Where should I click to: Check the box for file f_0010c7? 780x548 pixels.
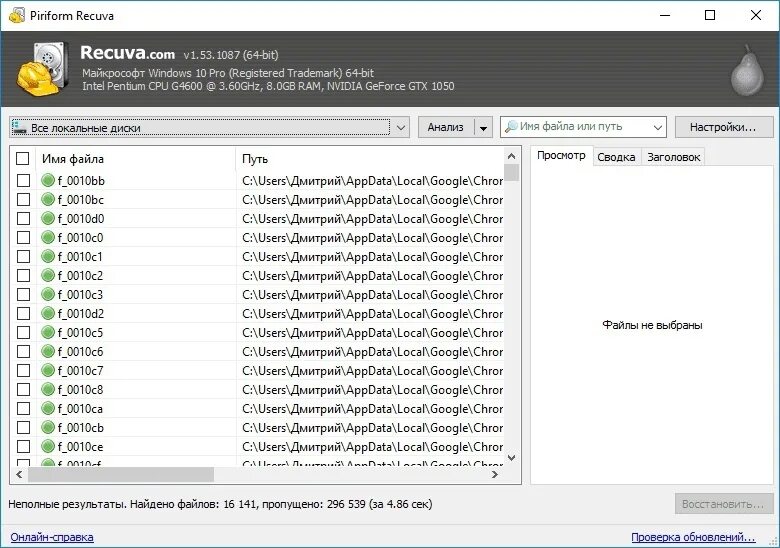[23, 370]
